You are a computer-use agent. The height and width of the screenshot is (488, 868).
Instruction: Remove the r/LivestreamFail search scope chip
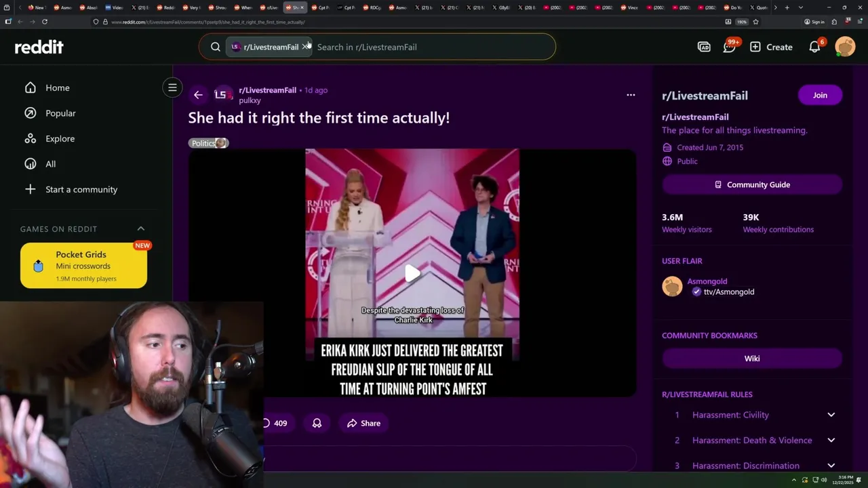(304, 47)
